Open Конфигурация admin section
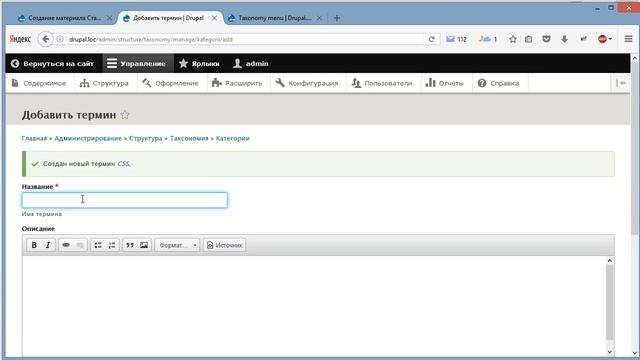The image size is (640, 360). 307,83
